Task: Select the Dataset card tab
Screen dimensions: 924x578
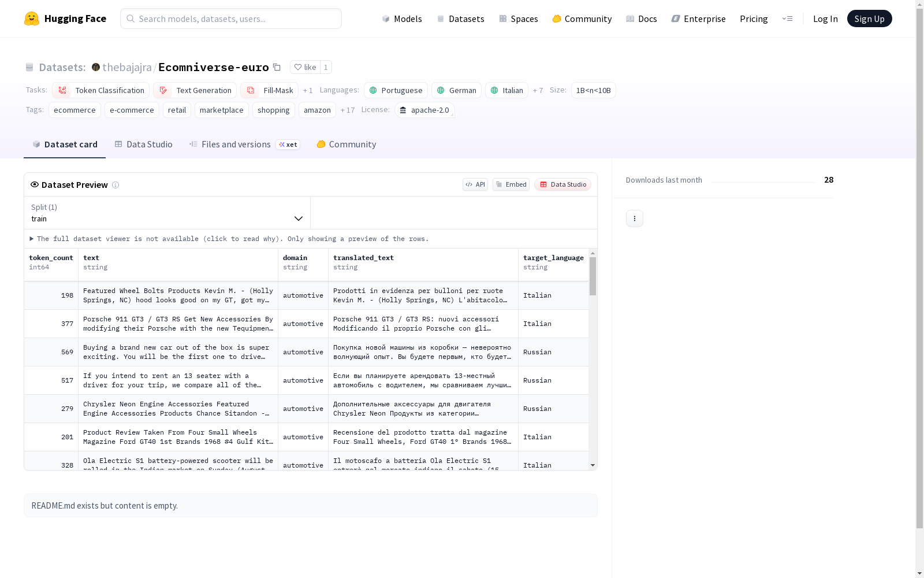Action: click(x=65, y=144)
